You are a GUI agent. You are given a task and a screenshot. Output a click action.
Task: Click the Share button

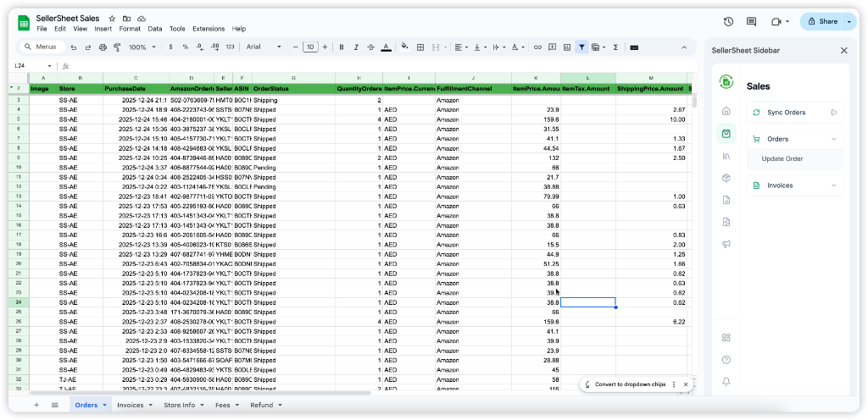click(x=822, y=21)
